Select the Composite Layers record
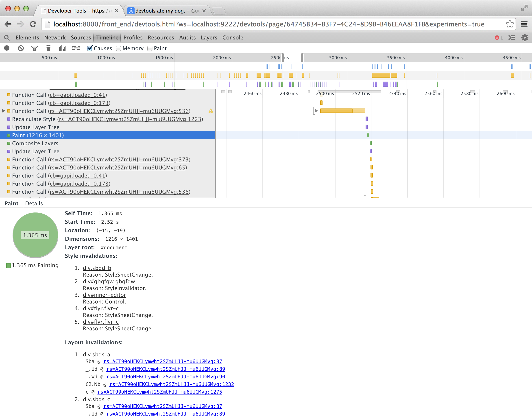 coord(35,143)
